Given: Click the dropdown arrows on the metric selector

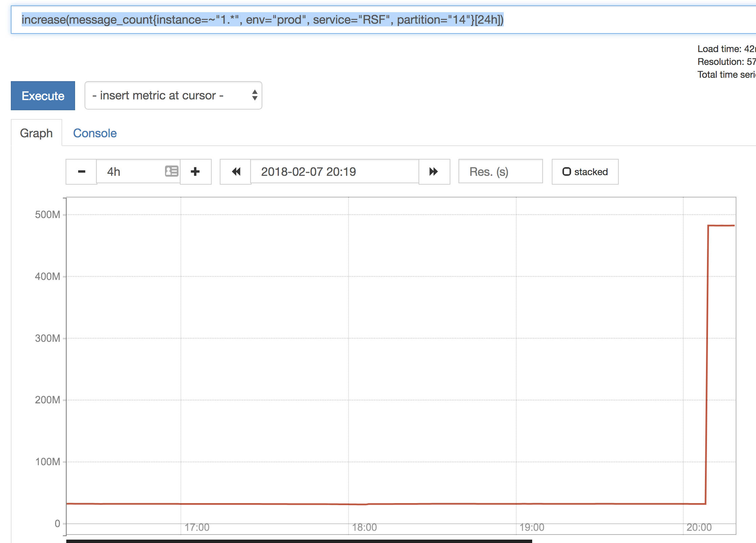Looking at the screenshot, I should (x=255, y=95).
